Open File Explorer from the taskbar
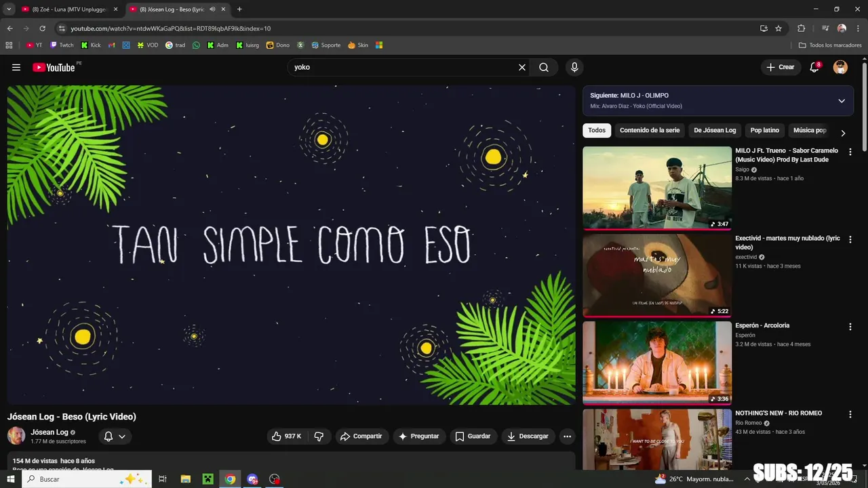Screen dimensions: 868x488 pyautogui.click(x=185, y=479)
